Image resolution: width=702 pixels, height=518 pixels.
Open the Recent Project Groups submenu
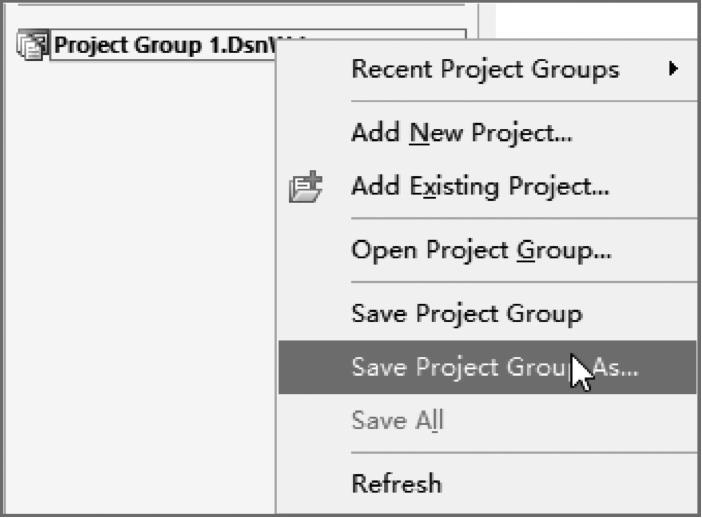(x=485, y=70)
